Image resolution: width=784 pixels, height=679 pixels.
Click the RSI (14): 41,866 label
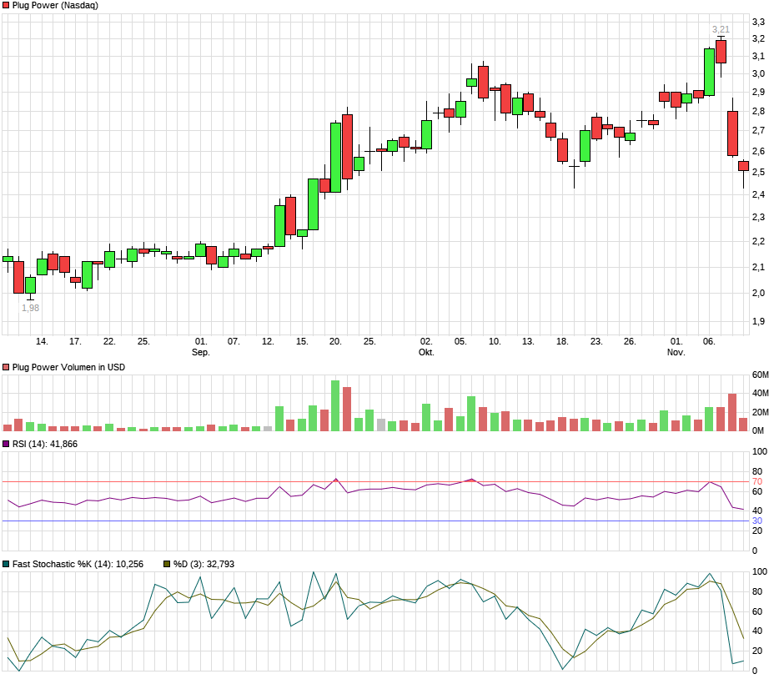(x=45, y=445)
